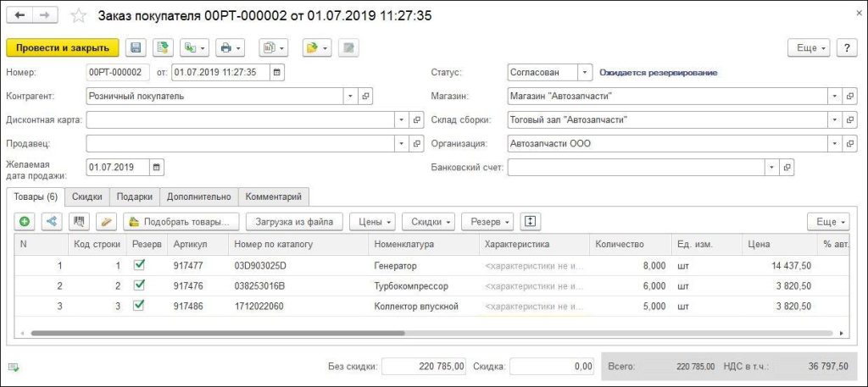Click the Провести и закрыть button
Screen dimensions: 868x387
61,47
